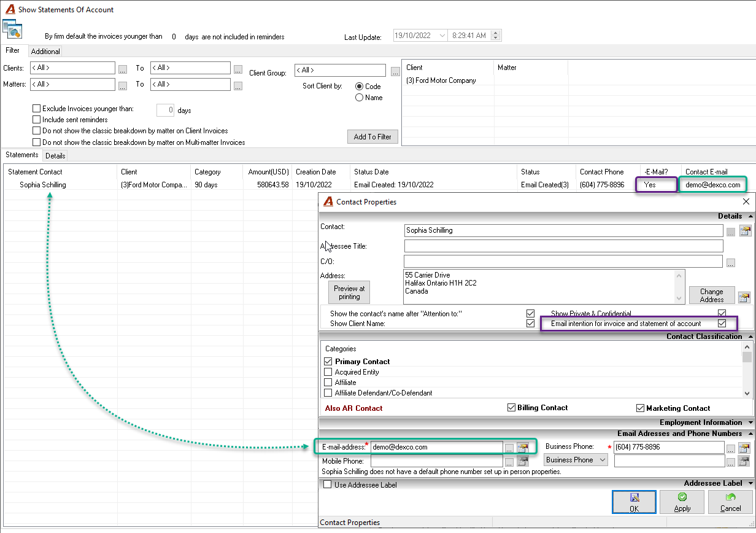Enable the Use Addressee Label checkbox
Image resolution: width=756 pixels, height=533 pixels.
pyautogui.click(x=328, y=485)
